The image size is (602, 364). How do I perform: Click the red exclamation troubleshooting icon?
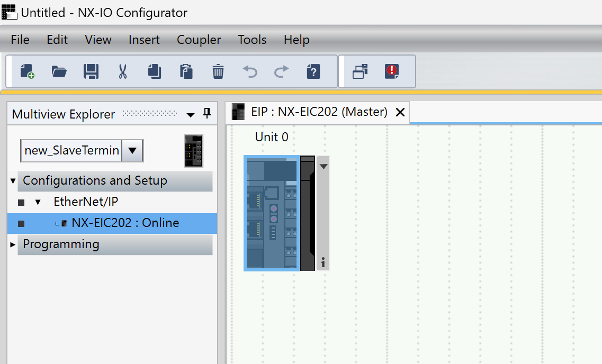pyautogui.click(x=392, y=71)
